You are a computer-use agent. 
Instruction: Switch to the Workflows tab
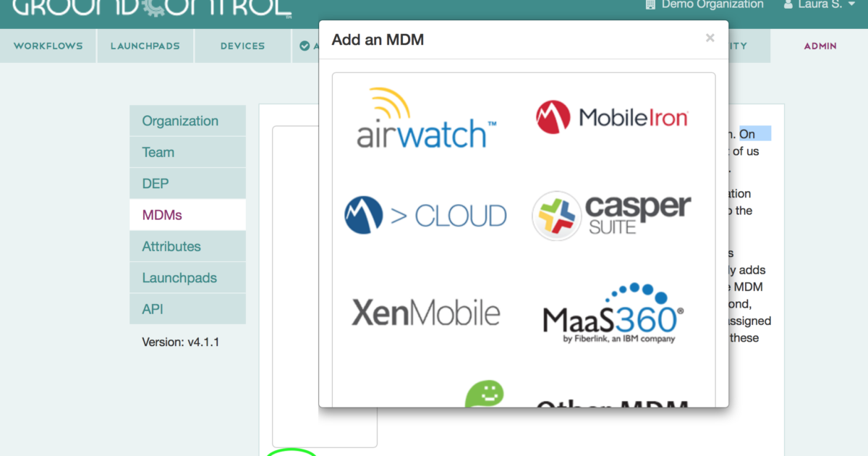[48, 46]
